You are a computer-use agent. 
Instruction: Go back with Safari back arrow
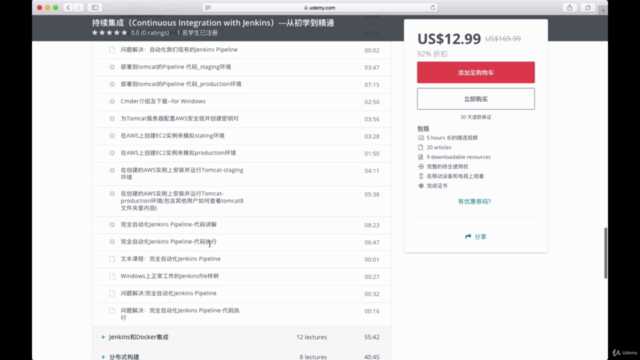(68, 7)
